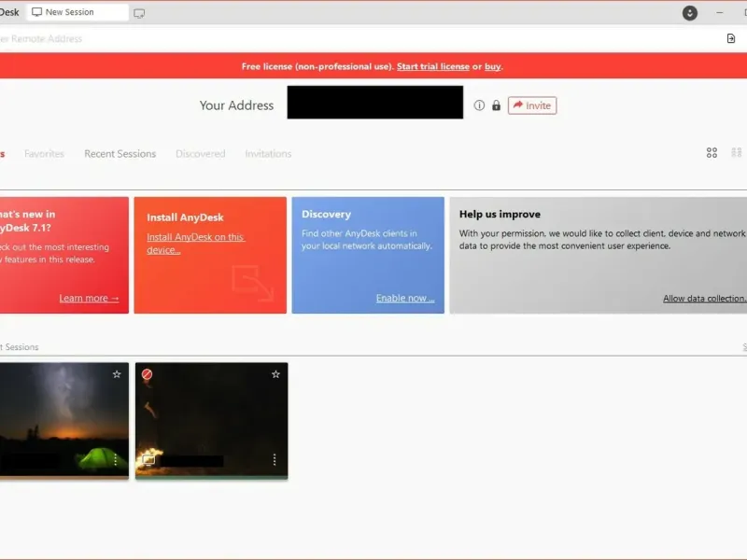This screenshot has height=560, width=747.
Task: Click the red blocked status icon on campfire session
Action: point(148,374)
